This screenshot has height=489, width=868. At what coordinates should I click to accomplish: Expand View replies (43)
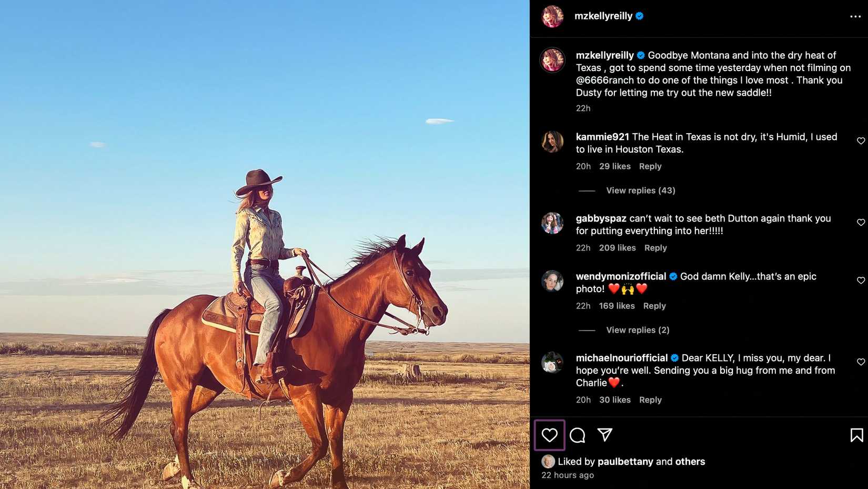coord(640,191)
